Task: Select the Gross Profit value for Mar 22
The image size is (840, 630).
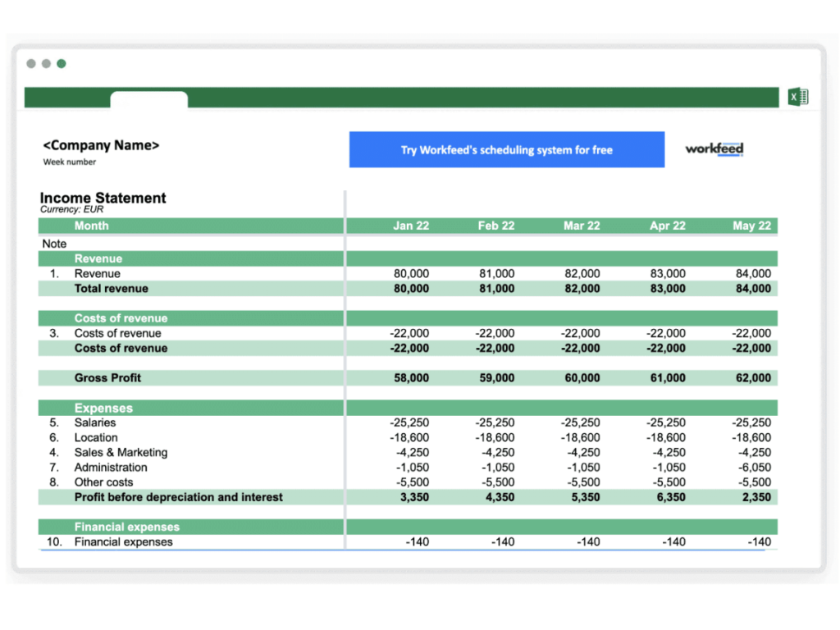Action: click(582, 378)
